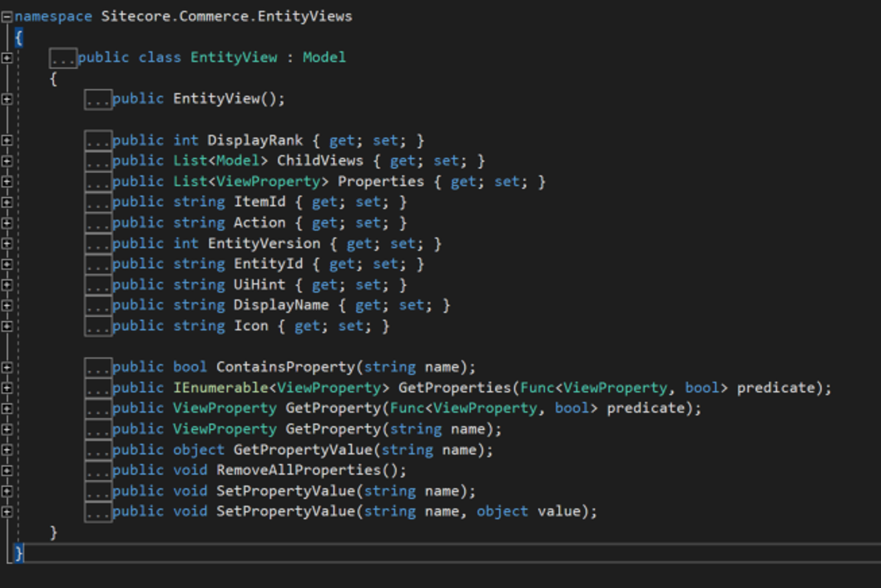This screenshot has width=881, height=588.
Task: Expand margin marker for single-parameter SetPropertyValue
Action: [x=7, y=491]
